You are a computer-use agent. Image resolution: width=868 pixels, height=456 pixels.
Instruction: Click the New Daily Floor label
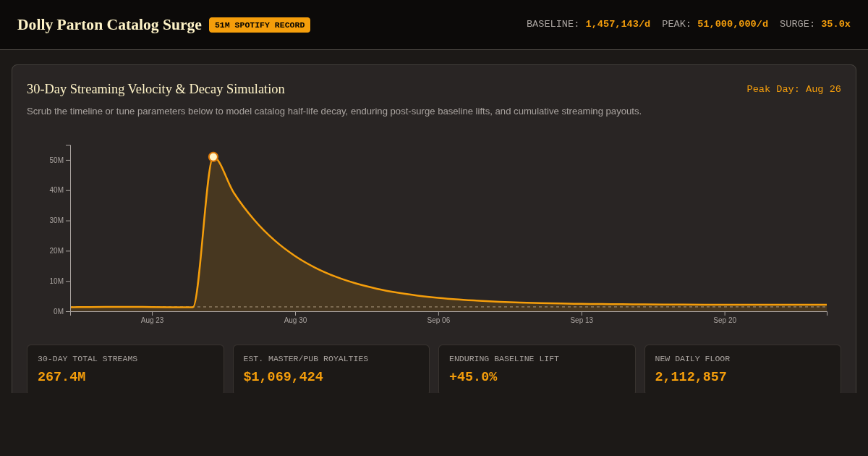(692, 359)
